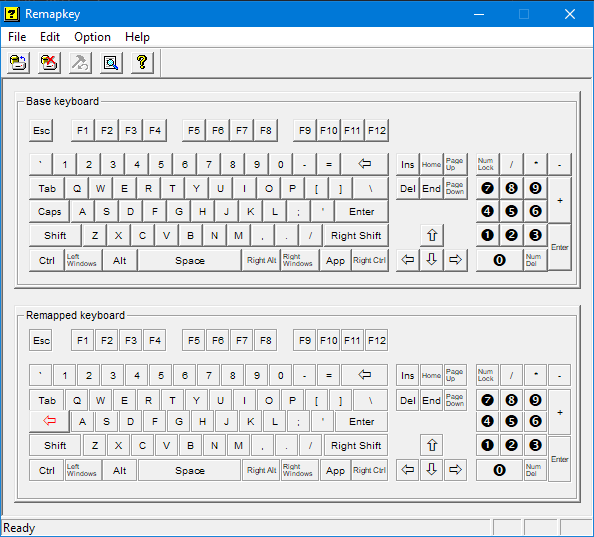Image resolution: width=594 pixels, height=537 pixels.
Task: Click numpad Enter key on Remapped keyboard
Action: point(560,459)
